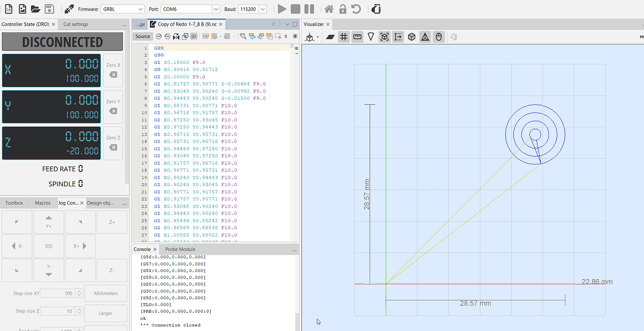
Task: Click the Home machine icon
Action: click(x=329, y=9)
